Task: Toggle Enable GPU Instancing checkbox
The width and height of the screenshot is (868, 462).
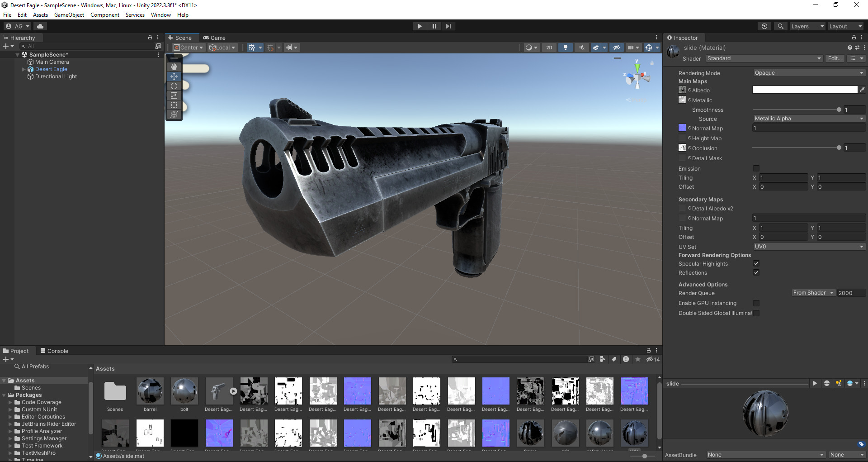Action: pyautogui.click(x=756, y=303)
